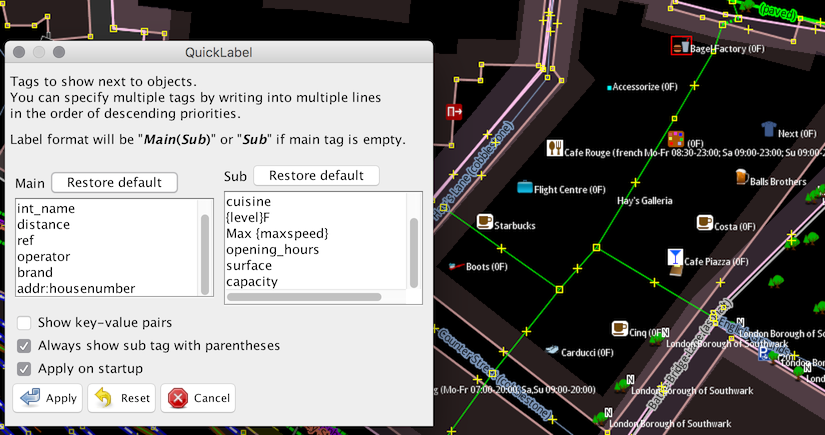The image size is (825, 435).
Task: Click the Sub list vertical scrollbar
Action: click(414, 252)
